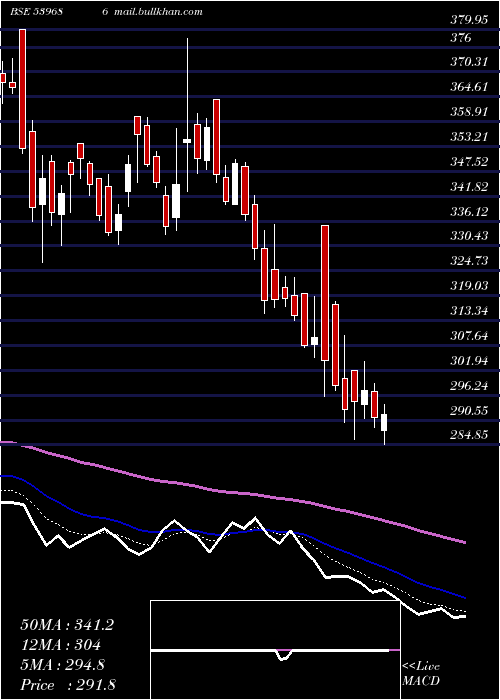Click the 330.43 price level label
The image size is (500, 700).
pos(469,236)
